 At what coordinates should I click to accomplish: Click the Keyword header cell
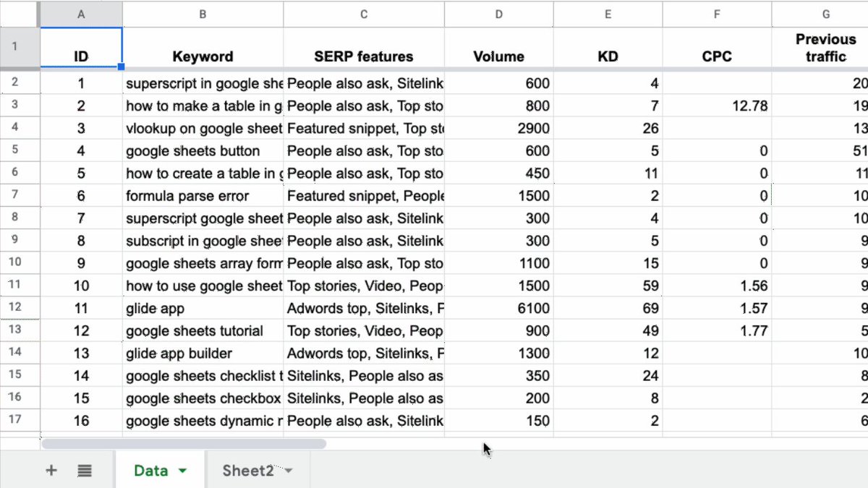coord(203,48)
